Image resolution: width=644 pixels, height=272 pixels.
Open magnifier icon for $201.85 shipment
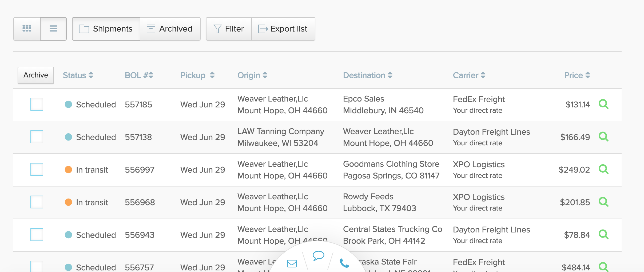pos(603,202)
